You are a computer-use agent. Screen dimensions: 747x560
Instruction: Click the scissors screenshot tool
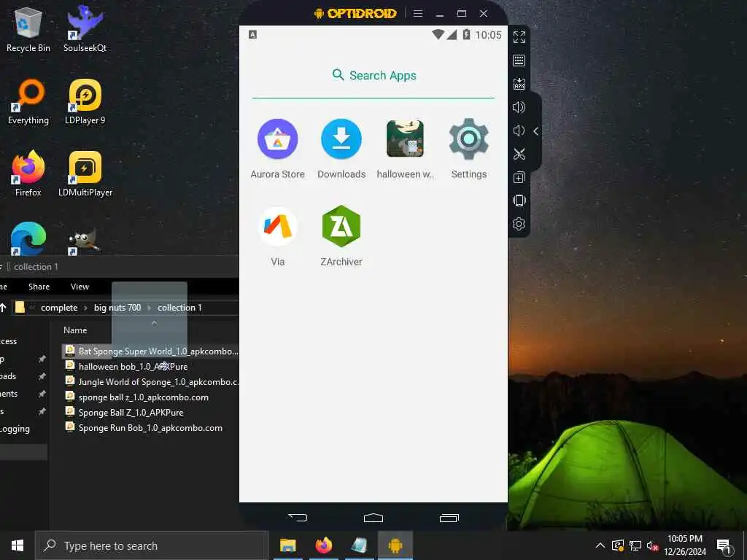click(x=519, y=154)
